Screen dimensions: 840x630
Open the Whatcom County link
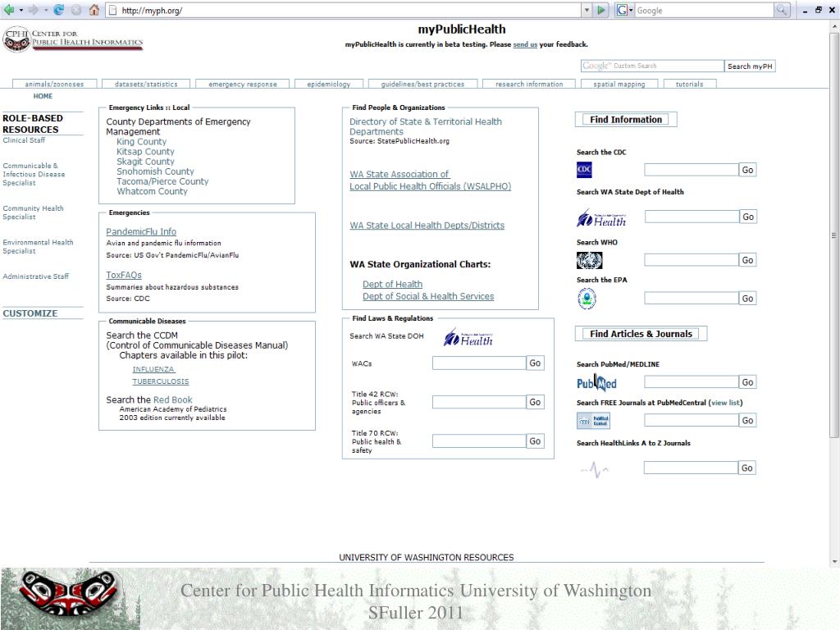(152, 191)
